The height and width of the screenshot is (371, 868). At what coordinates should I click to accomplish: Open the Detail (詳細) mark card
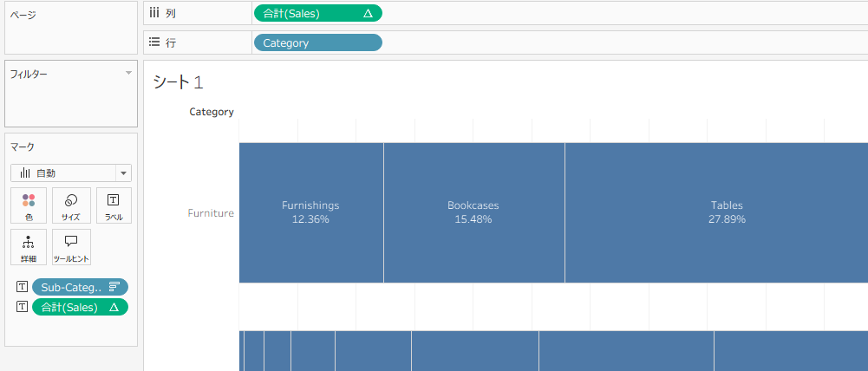[29, 247]
